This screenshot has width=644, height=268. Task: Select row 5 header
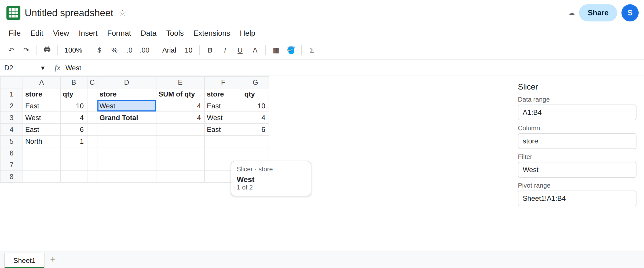[x=12, y=141]
